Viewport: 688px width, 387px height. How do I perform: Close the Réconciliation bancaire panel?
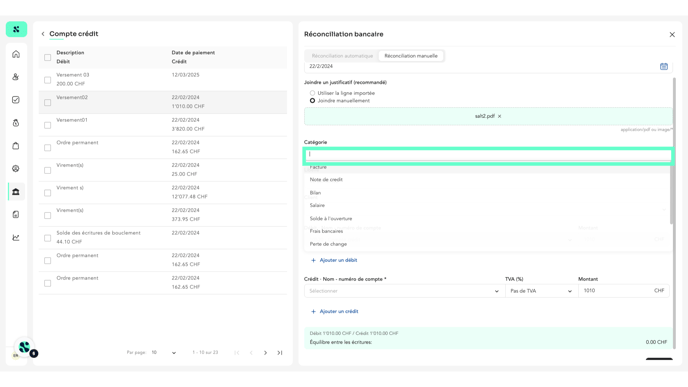click(x=672, y=34)
